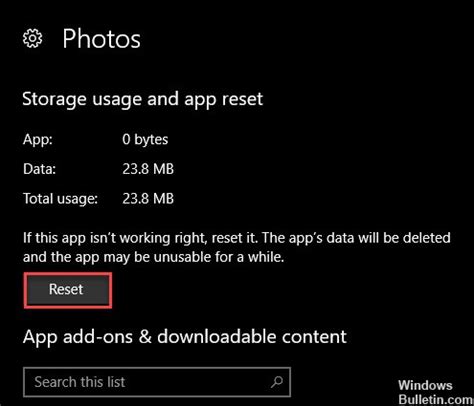Click "downloadable content" words in add-ons heading
474x406 pixels.
click(x=252, y=337)
